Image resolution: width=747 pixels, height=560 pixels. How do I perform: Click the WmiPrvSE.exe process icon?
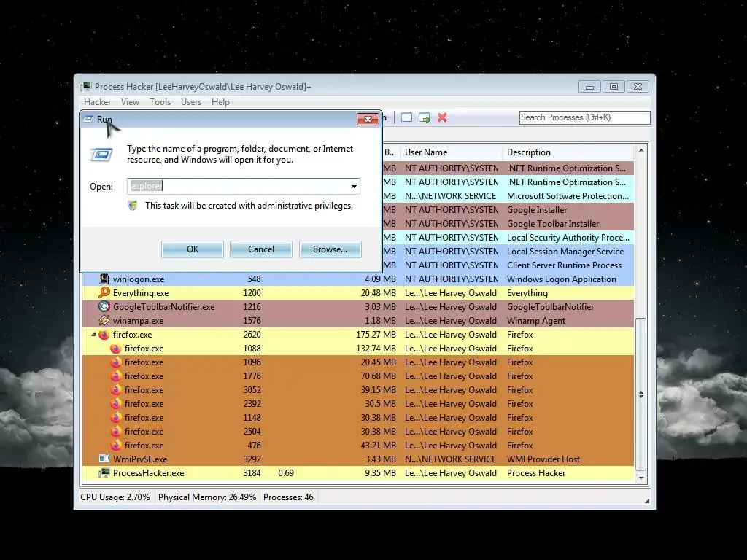(x=104, y=459)
